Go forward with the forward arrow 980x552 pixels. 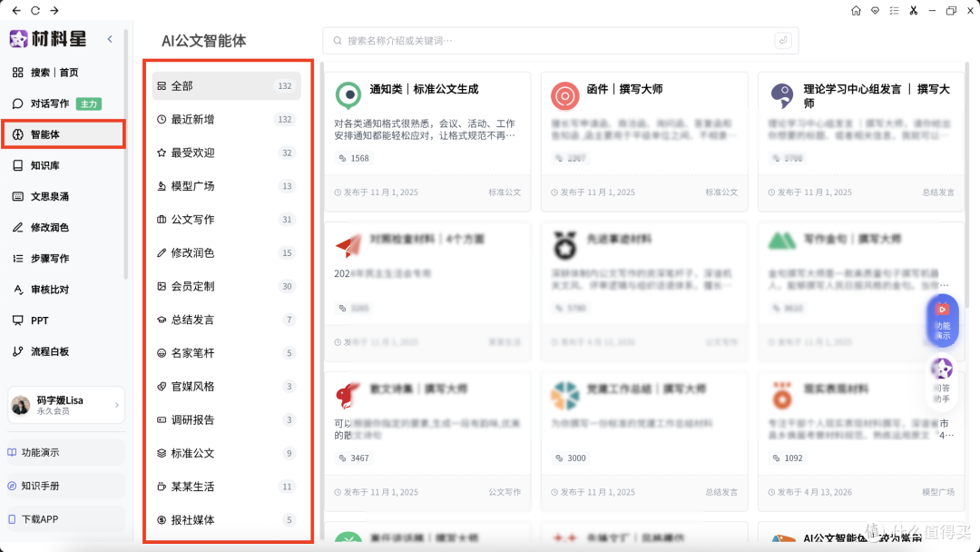[x=54, y=11]
